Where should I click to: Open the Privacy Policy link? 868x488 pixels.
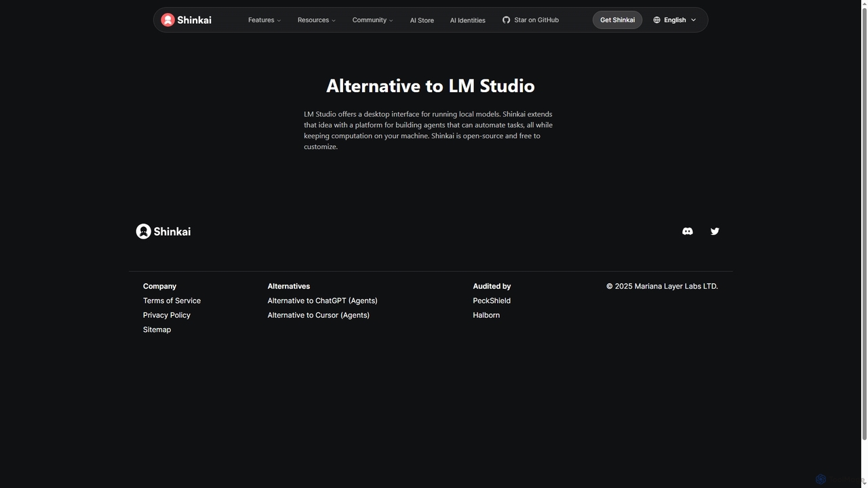click(x=167, y=315)
